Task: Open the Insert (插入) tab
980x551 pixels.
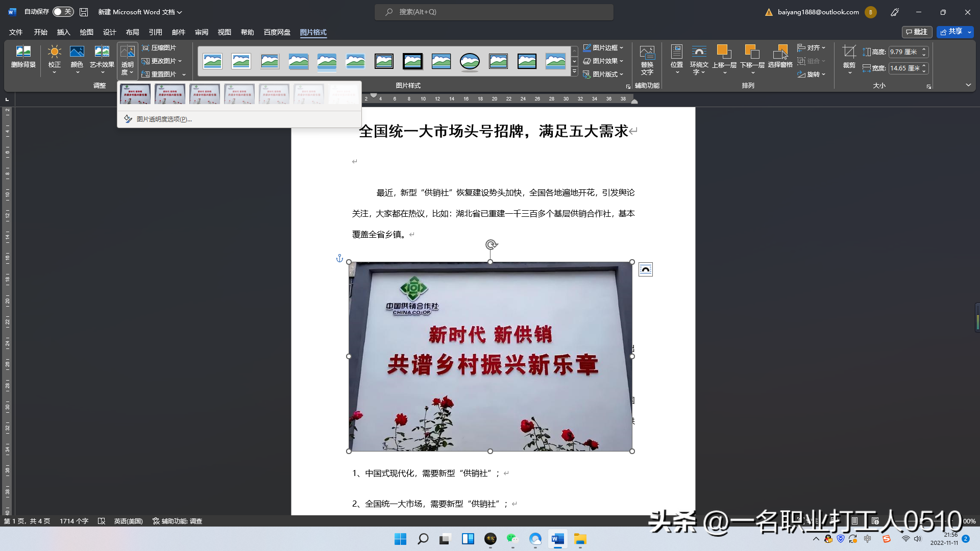Action: pos(63,32)
